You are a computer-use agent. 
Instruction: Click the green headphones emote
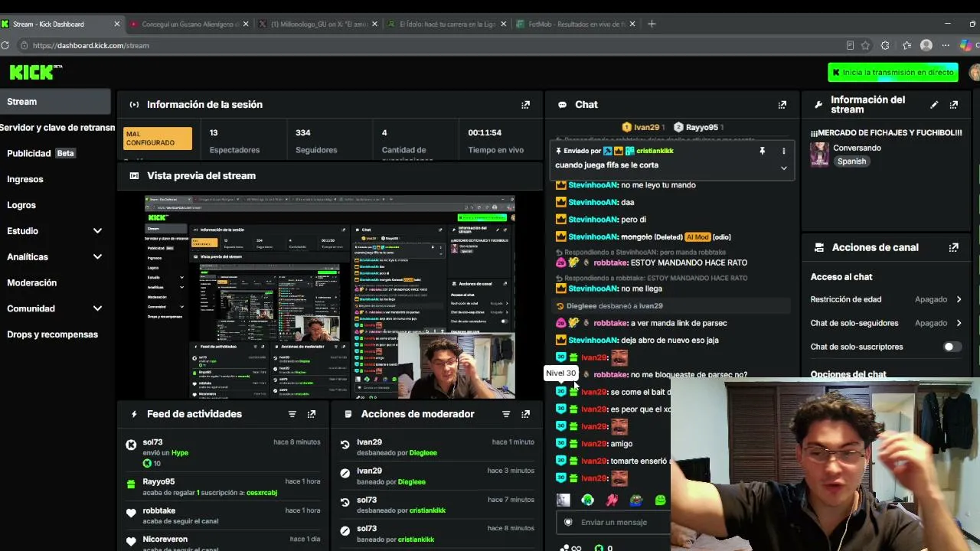(x=587, y=500)
